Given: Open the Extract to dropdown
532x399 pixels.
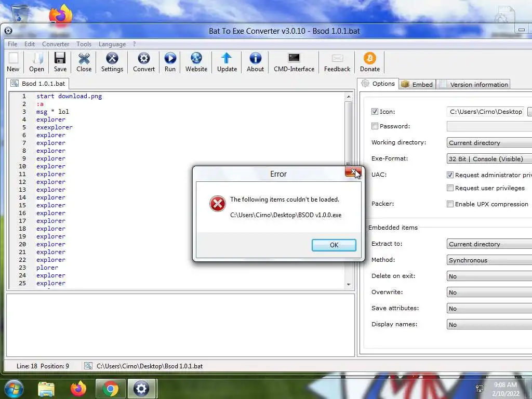Looking at the screenshot, I should coord(489,244).
